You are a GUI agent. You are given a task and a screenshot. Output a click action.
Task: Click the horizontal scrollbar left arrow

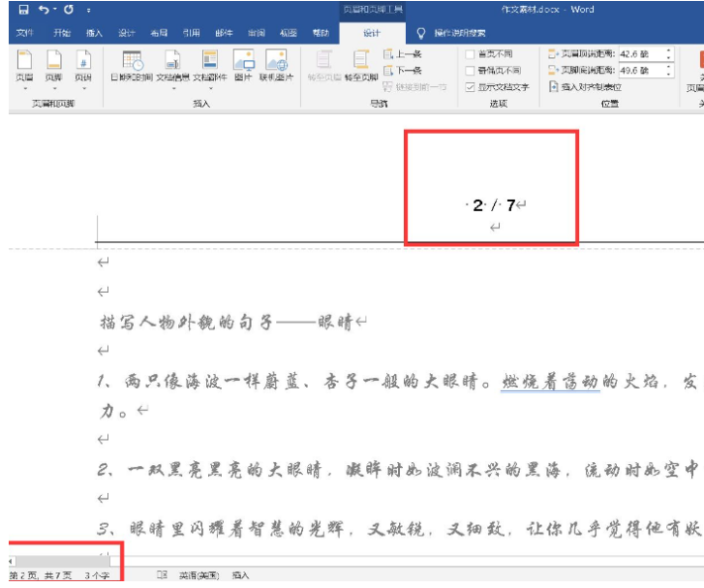coord(11,561)
